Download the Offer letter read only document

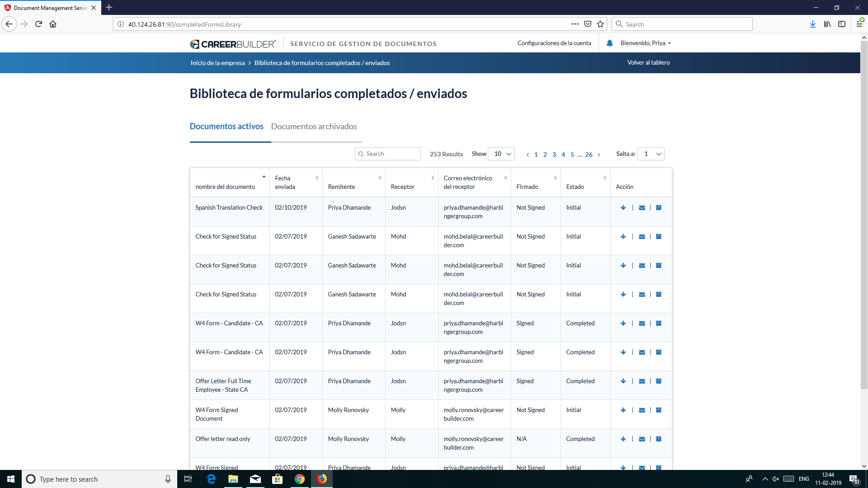(623, 439)
